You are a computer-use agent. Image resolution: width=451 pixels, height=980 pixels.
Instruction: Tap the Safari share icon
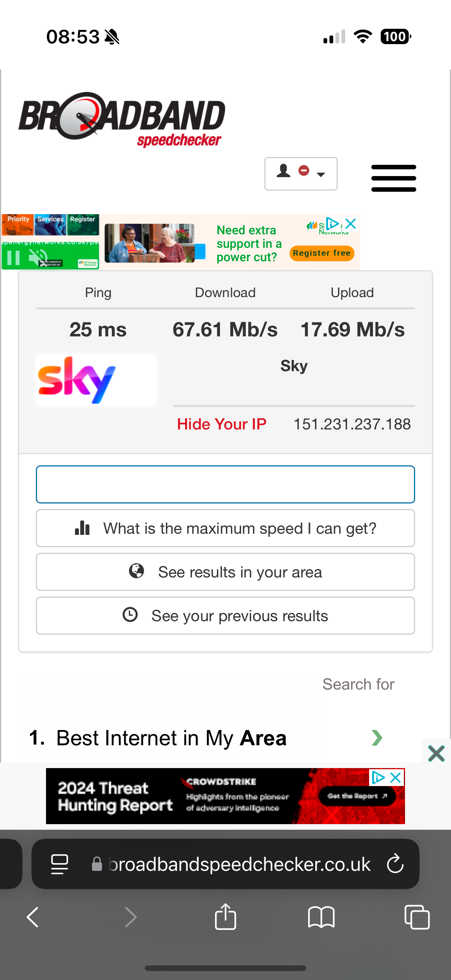[225, 917]
